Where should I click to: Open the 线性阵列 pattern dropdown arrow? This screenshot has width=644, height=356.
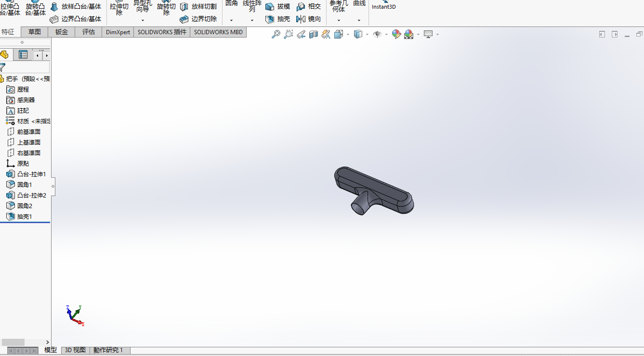252,20
